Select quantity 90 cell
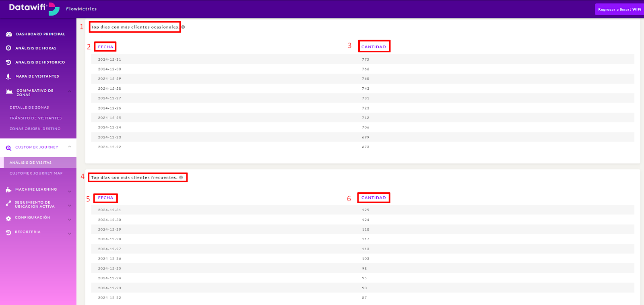Viewport: 644px width, 305px height. pyautogui.click(x=364, y=288)
